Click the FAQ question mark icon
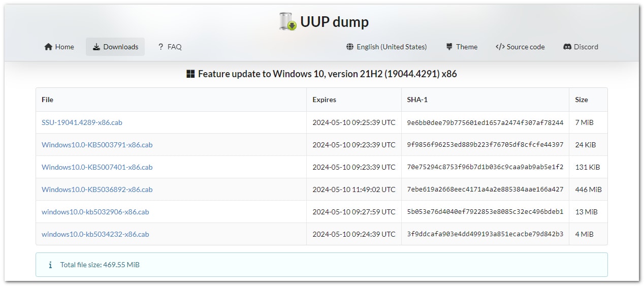Screen dimensions: 644x286 point(160,47)
